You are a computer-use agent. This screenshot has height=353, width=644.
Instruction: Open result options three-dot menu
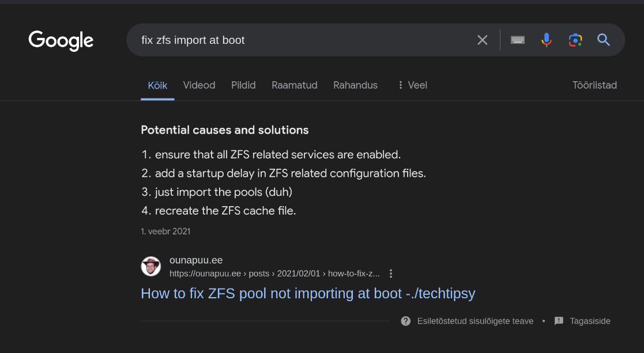coord(391,274)
